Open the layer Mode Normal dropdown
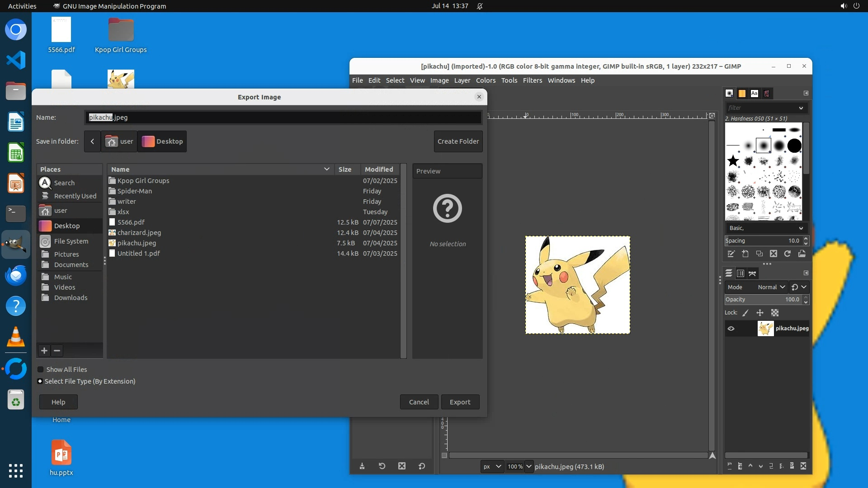 click(x=771, y=287)
